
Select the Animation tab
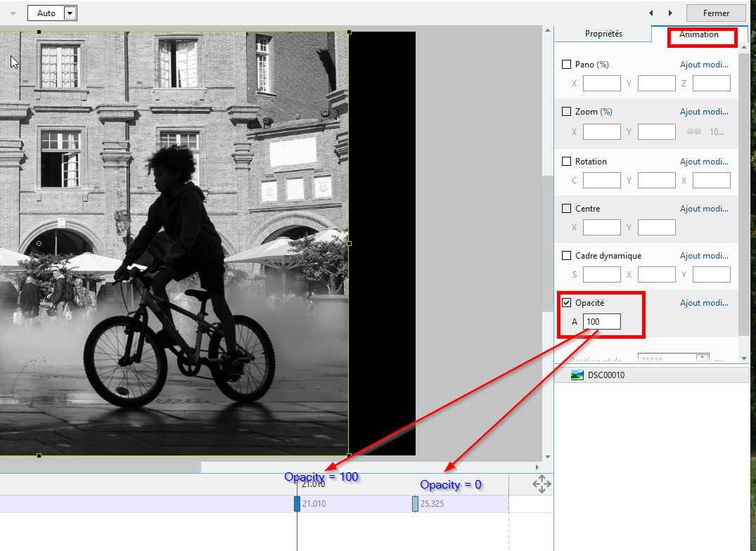698,34
